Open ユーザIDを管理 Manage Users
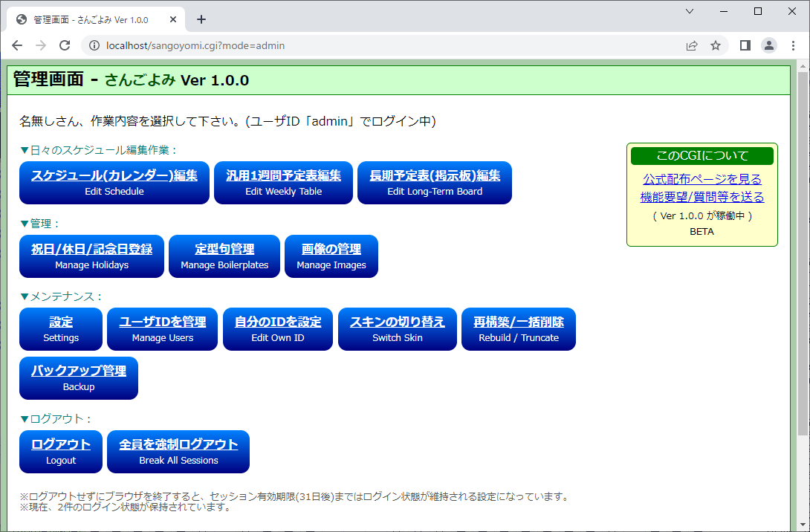 (x=162, y=329)
